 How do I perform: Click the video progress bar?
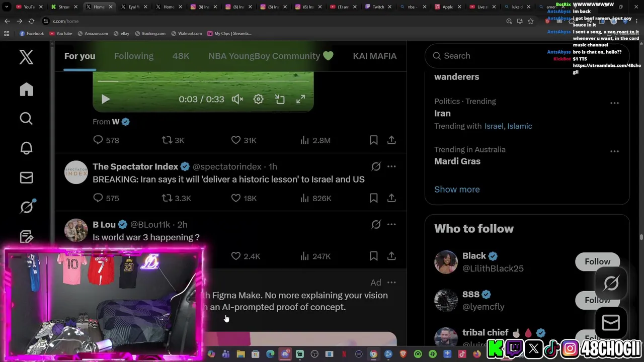[203, 80]
